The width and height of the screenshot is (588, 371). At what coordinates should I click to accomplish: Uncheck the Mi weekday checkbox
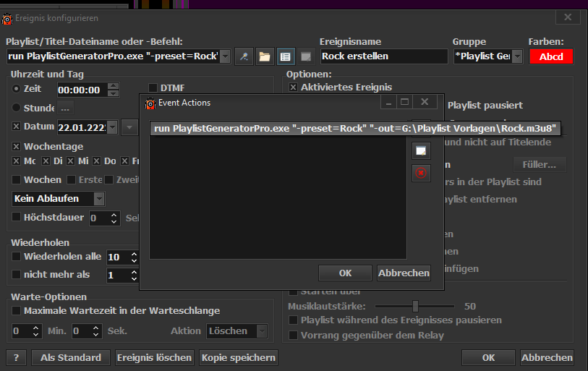coord(70,161)
